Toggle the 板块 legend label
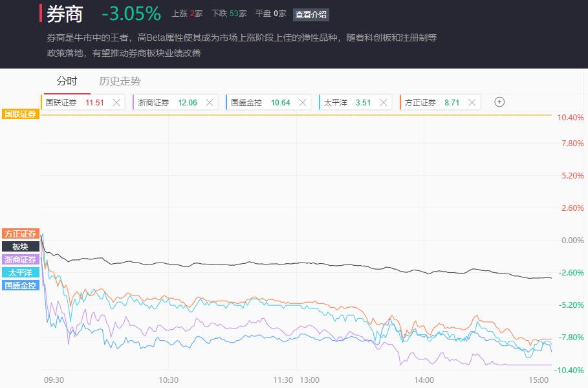 (21, 246)
